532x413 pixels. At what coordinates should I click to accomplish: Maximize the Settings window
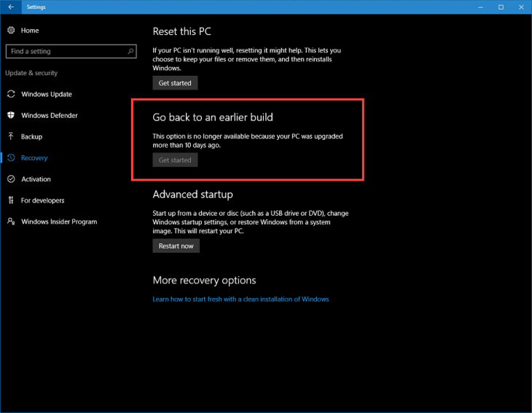pyautogui.click(x=501, y=7)
